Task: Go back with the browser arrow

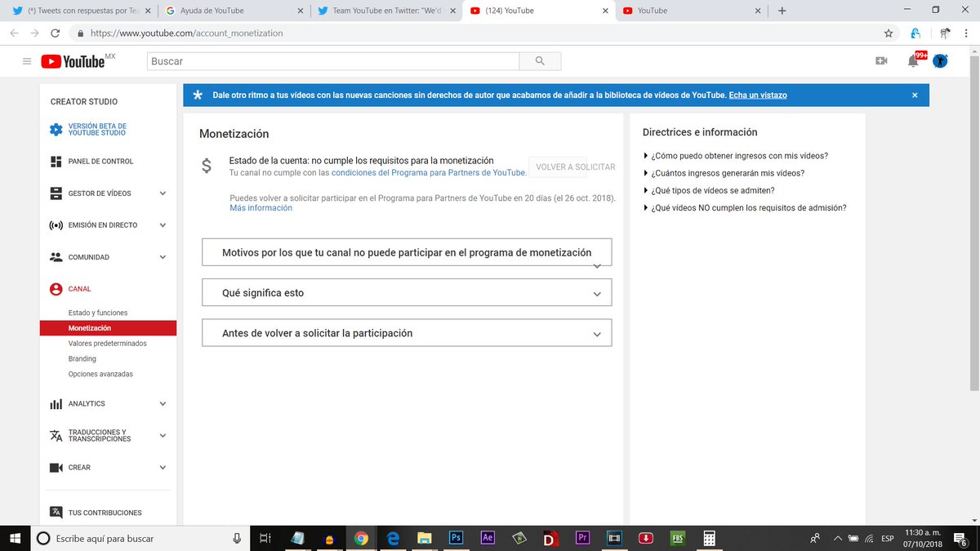Action: click(x=14, y=33)
